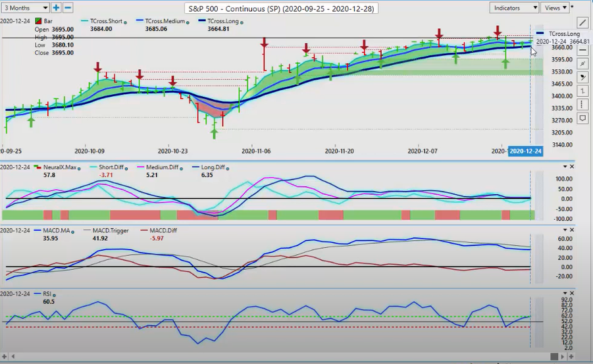This screenshot has width=593, height=364.
Task: Click the dot beside NeuralX.Max label
Action: coord(79,169)
